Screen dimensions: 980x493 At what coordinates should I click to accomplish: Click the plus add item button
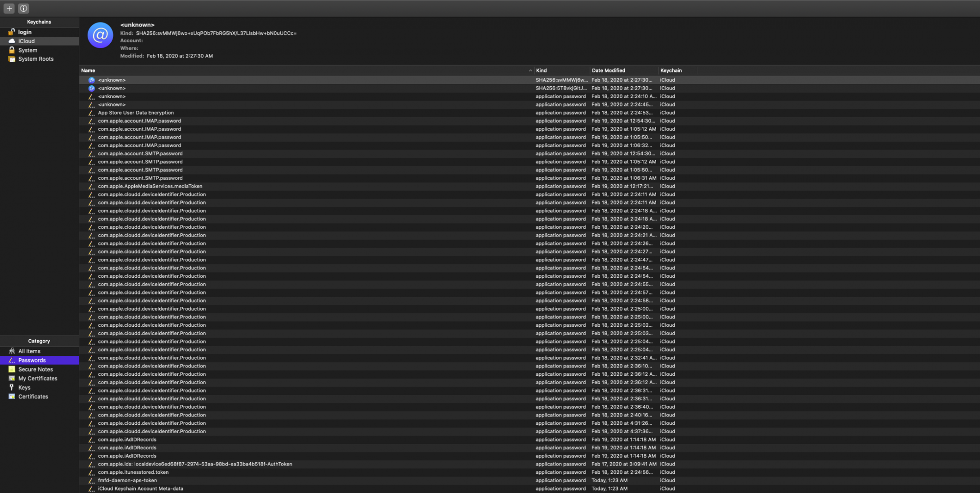(x=9, y=8)
